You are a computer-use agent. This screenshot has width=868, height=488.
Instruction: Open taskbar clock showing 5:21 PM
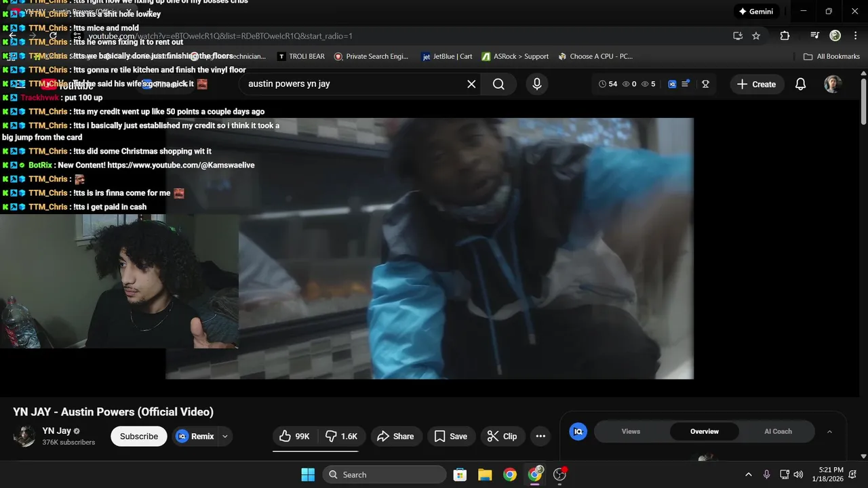click(827, 474)
